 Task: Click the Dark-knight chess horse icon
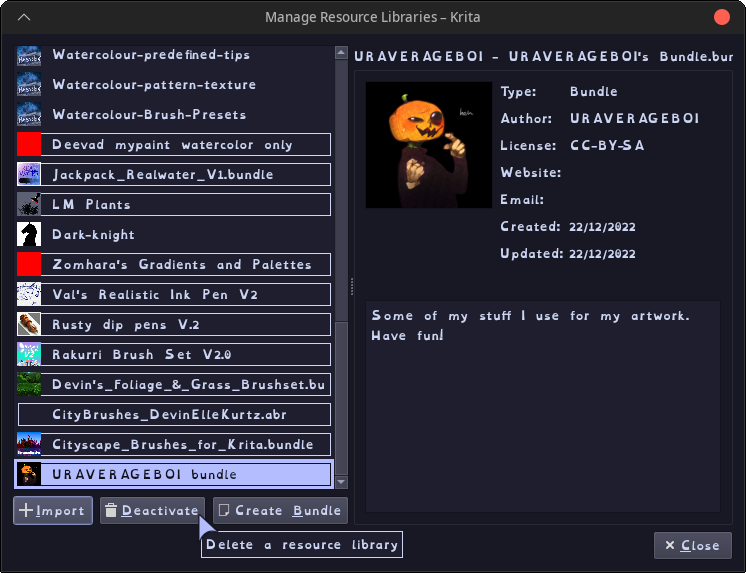(29, 234)
